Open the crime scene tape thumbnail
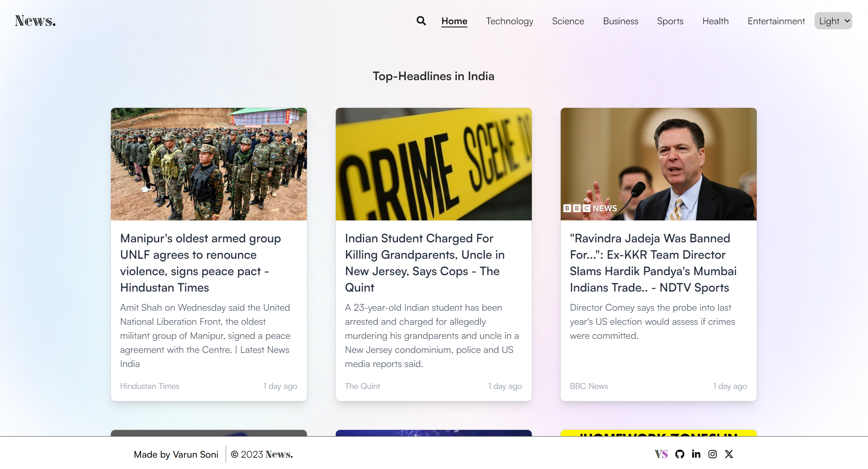868x469 pixels. coord(434,164)
